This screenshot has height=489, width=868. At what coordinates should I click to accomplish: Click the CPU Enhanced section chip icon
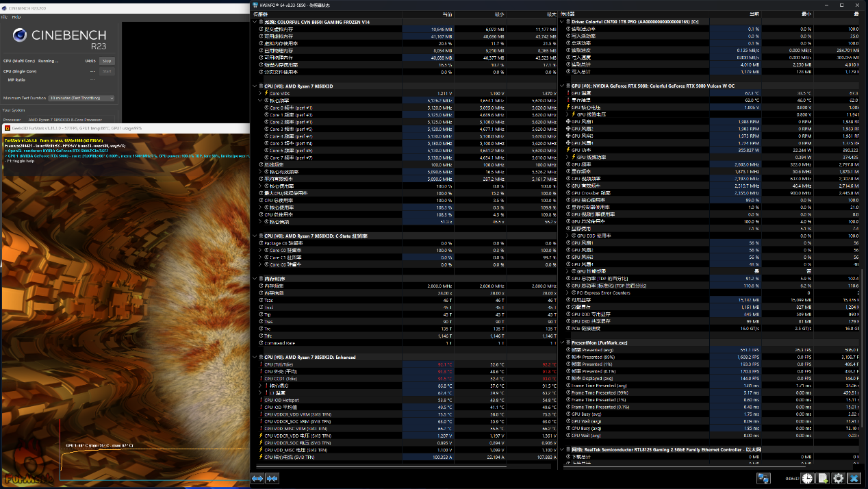261,357
